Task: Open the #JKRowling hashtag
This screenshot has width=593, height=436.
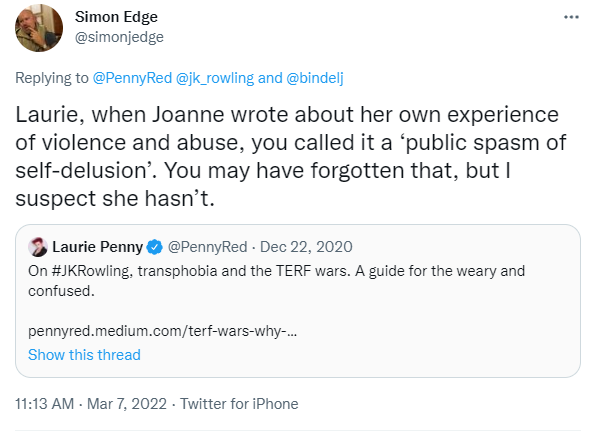Action: point(90,271)
